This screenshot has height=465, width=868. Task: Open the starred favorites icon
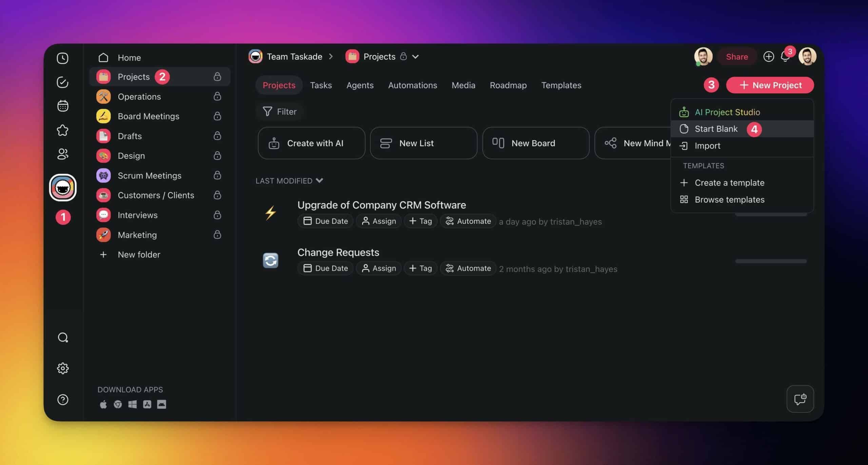pyautogui.click(x=62, y=130)
